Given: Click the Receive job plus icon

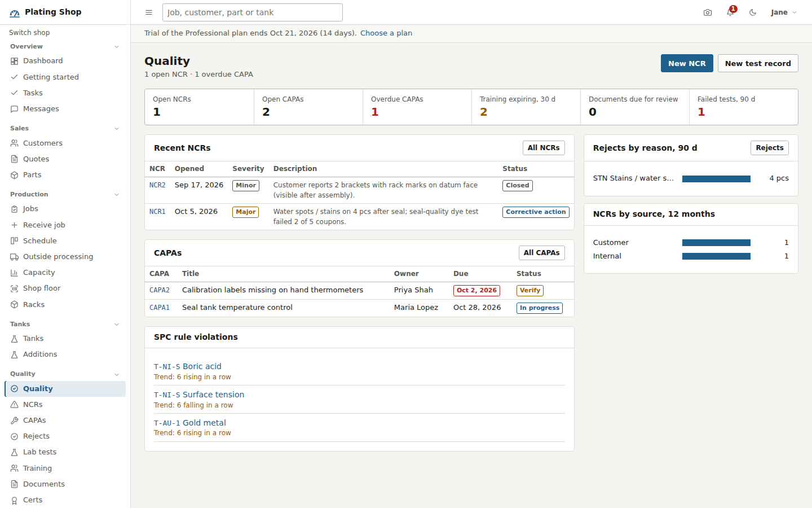Looking at the screenshot, I should [15, 225].
